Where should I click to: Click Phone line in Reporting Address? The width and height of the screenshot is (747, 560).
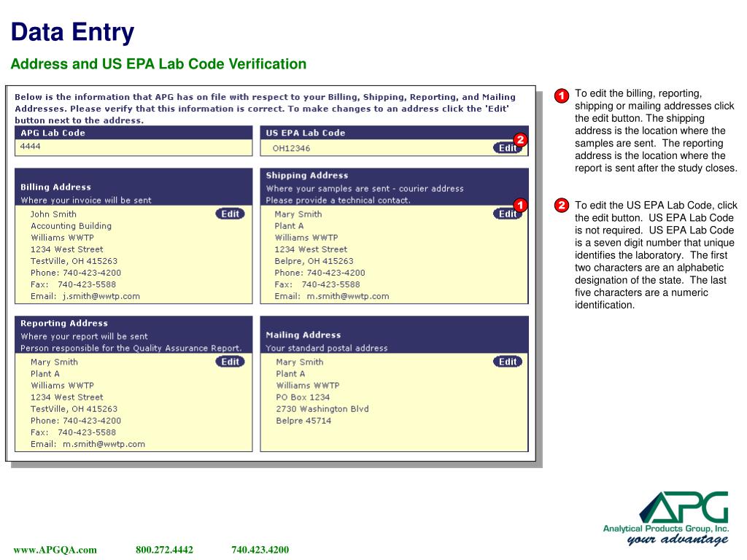coord(76,421)
